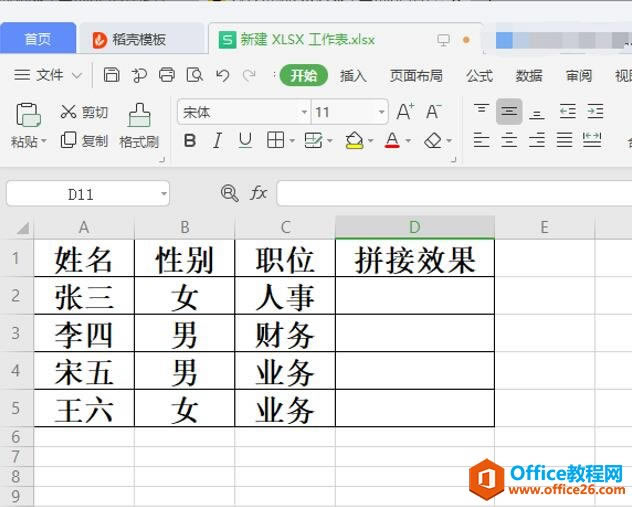Open the font name dropdown 宋体
Screen dimensions: 632x507
click(304, 112)
